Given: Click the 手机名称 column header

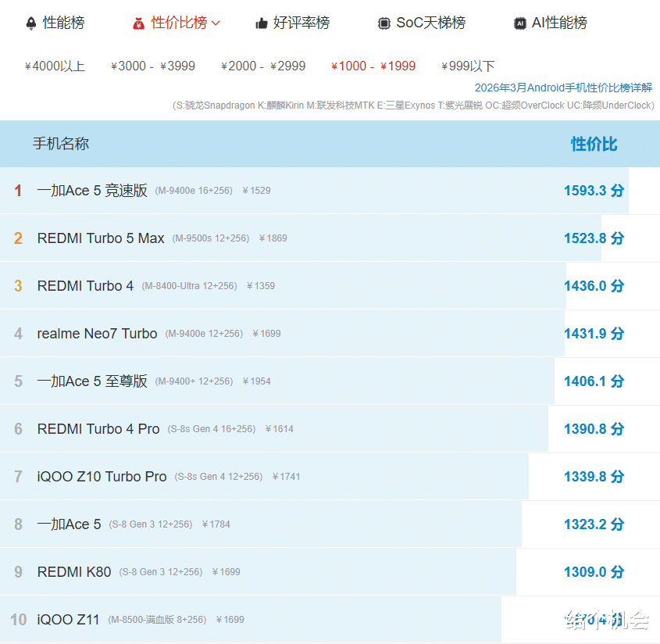Looking at the screenshot, I should coord(61,144).
